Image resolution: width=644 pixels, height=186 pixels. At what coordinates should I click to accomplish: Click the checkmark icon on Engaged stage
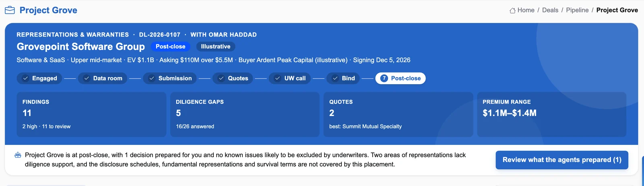(x=25, y=79)
